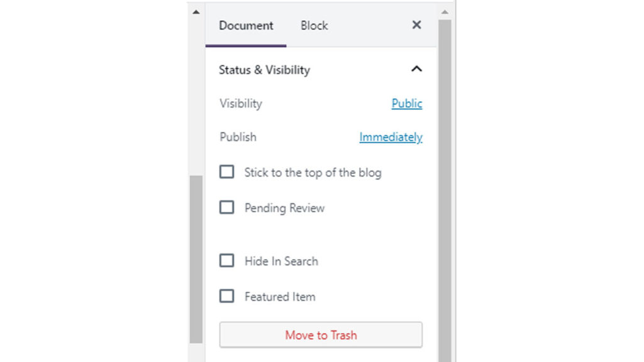Viewport: 644px width, 362px height.
Task: Click the 'Visibility' row label
Action: (x=241, y=104)
